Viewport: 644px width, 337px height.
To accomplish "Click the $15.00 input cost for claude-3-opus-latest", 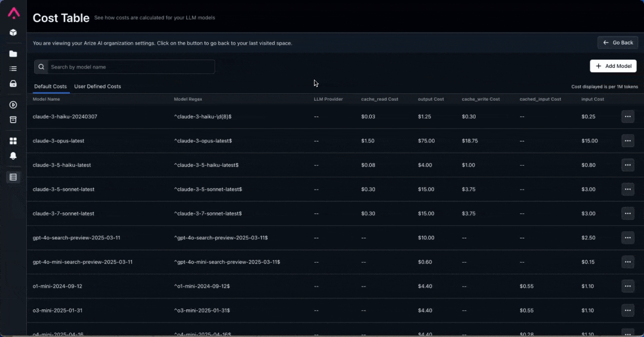I will (x=590, y=141).
